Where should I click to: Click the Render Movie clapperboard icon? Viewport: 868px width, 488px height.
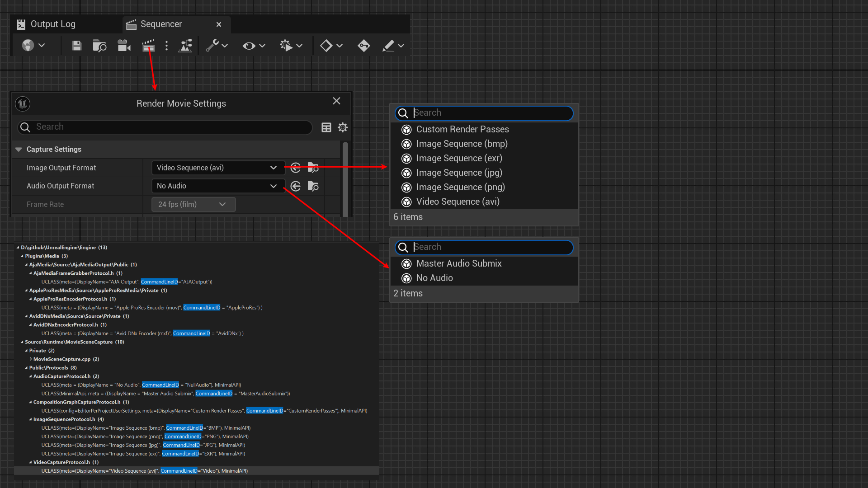coord(148,46)
